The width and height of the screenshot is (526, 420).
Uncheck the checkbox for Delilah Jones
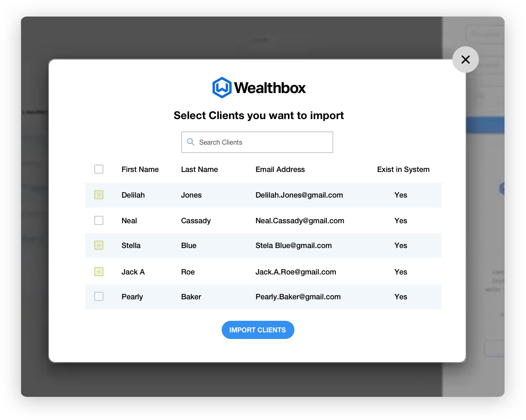(99, 195)
